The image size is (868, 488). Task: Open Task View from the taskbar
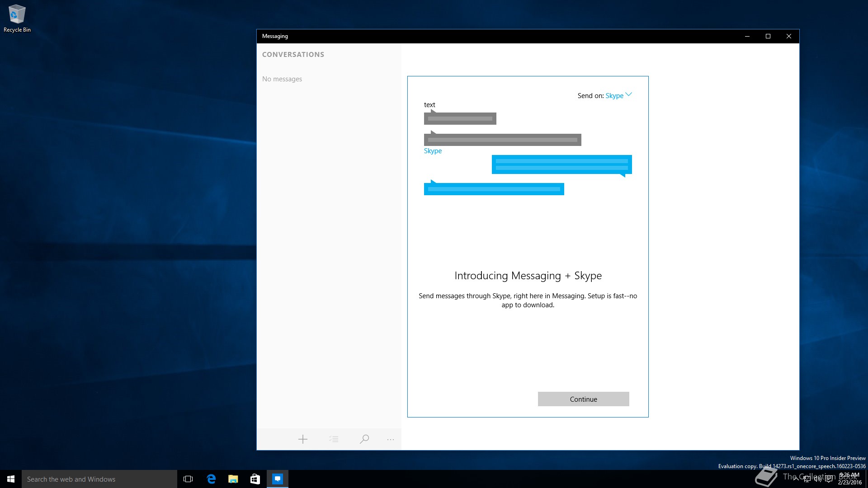pyautogui.click(x=188, y=479)
